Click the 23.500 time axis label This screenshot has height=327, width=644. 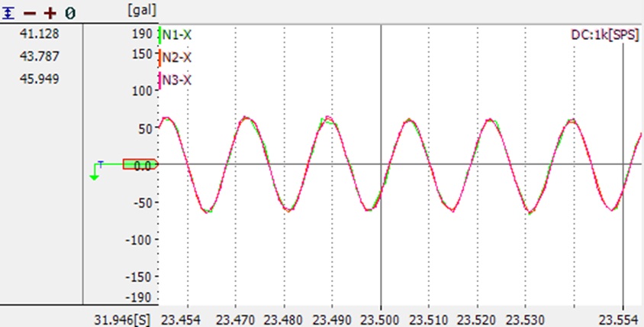click(381, 316)
